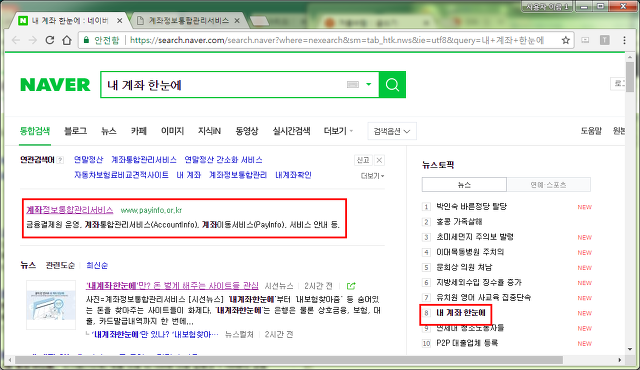The width and height of the screenshot is (640, 370).
Task: Click the NAVER logo
Action: coord(55,85)
